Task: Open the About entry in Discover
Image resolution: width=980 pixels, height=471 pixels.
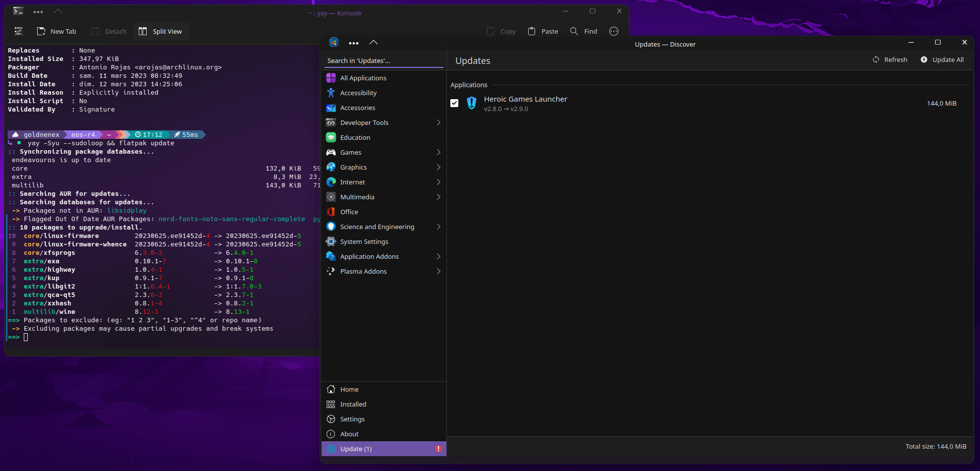Action: coord(384,434)
